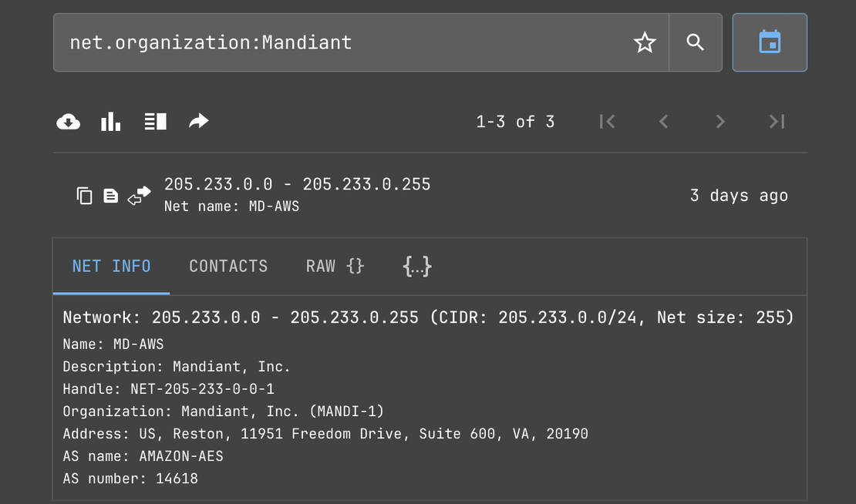
Task: Download the search results
Action: pos(68,121)
